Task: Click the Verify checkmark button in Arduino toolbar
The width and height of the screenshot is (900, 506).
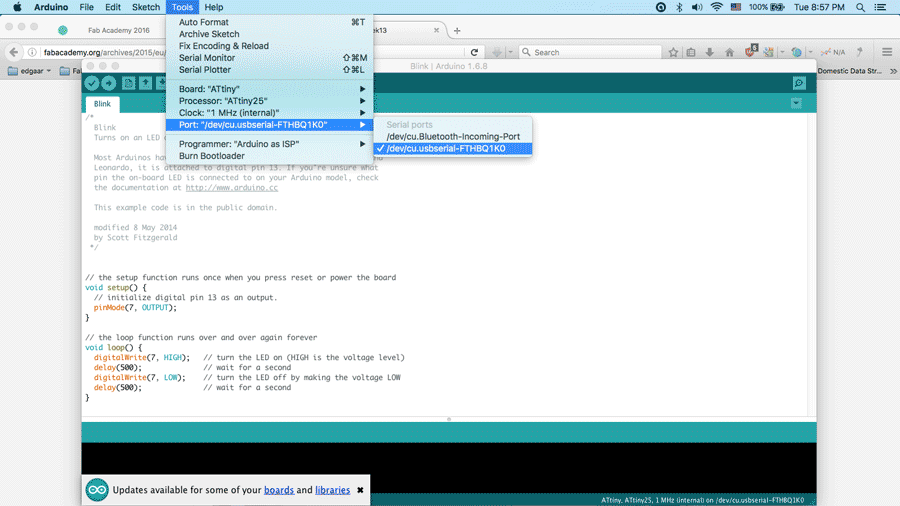Action: point(92,83)
